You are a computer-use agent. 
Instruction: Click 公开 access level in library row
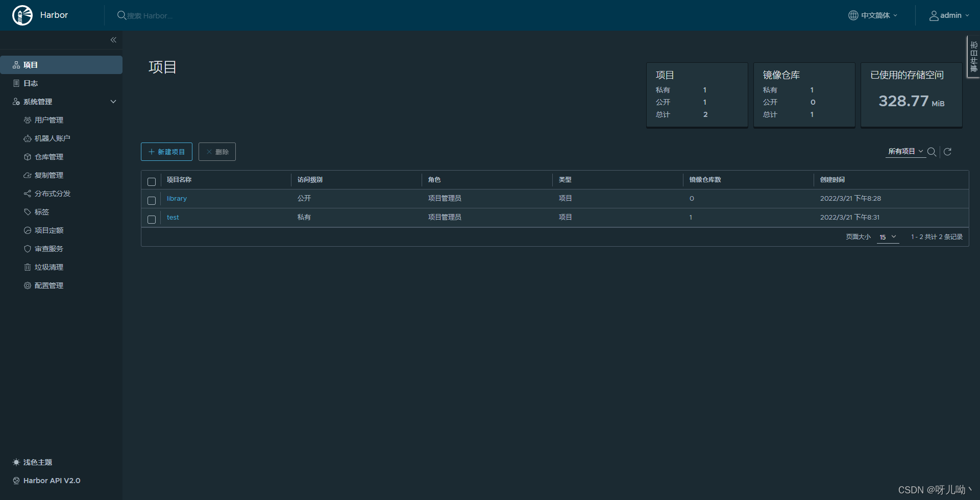(304, 198)
